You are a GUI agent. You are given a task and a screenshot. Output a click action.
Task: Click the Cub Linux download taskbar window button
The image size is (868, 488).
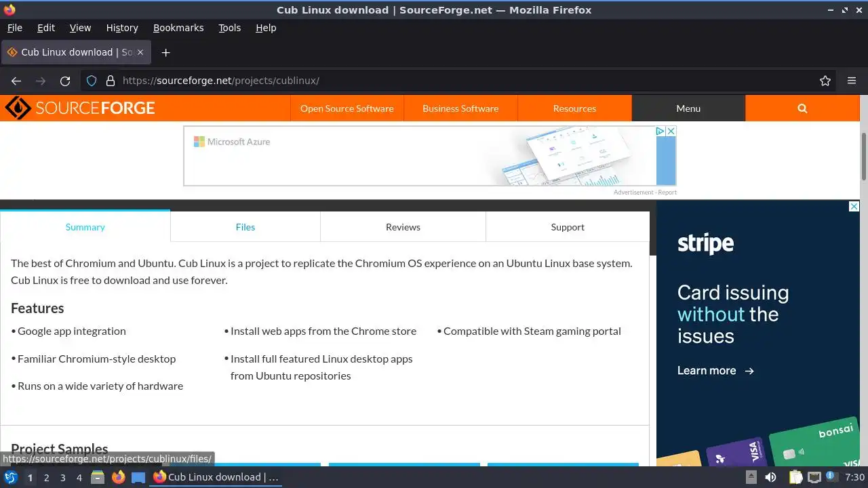click(216, 477)
